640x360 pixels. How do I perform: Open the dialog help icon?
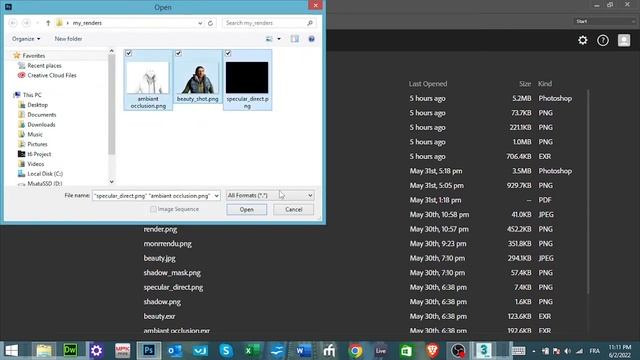click(x=311, y=39)
